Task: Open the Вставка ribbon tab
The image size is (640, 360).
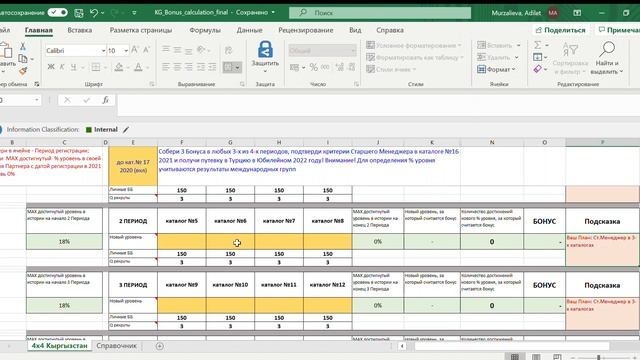Action: [x=80, y=30]
